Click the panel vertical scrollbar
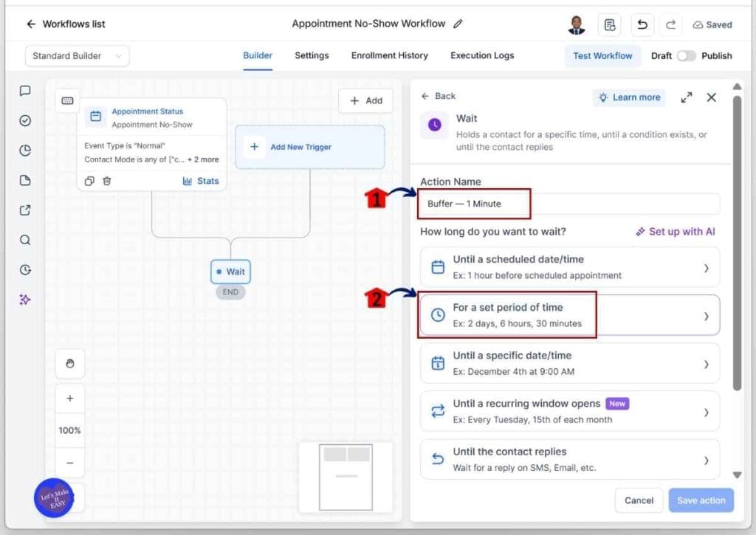 (737, 244)
